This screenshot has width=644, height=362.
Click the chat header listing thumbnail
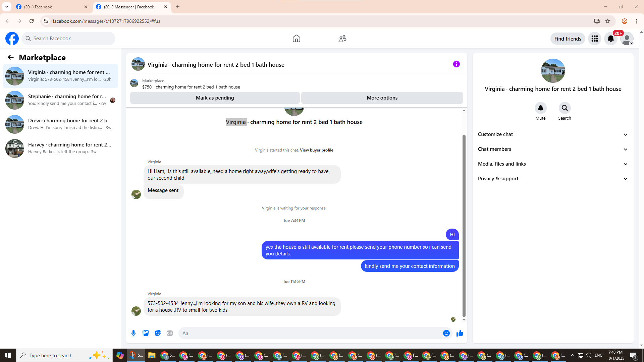(138, 64)
